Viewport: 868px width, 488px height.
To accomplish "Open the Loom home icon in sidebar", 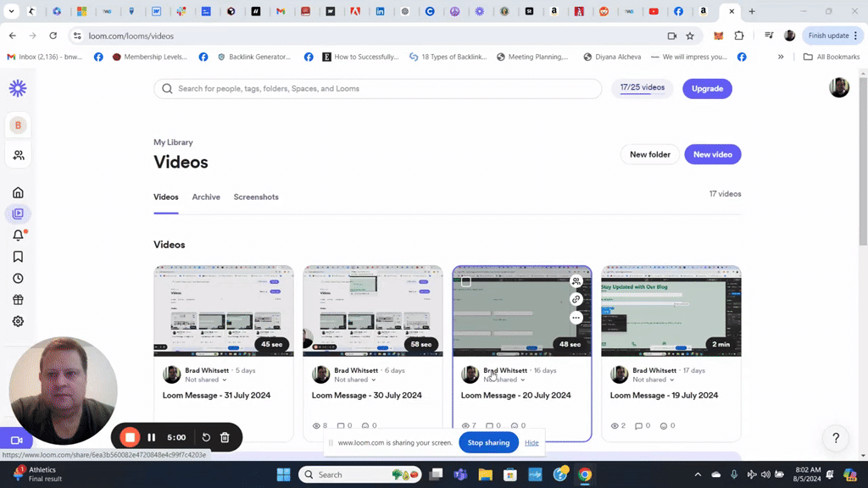I will click(19, 192).
